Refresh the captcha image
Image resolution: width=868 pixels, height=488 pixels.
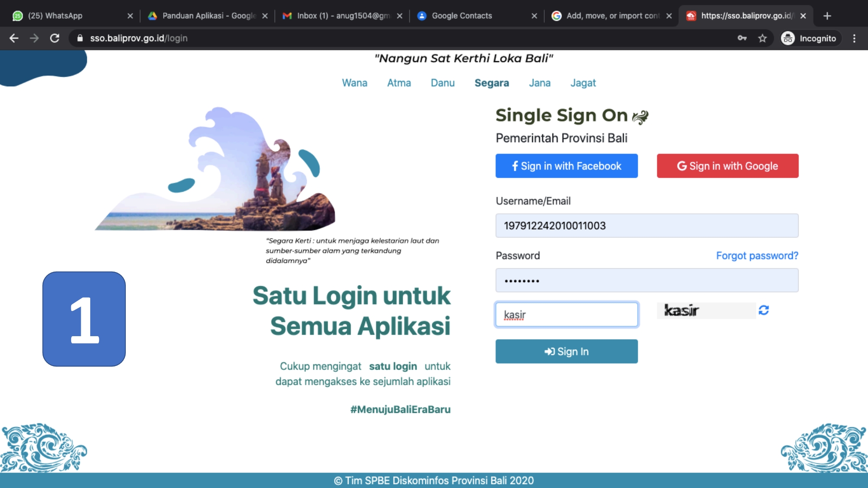(x=763, y=310)
